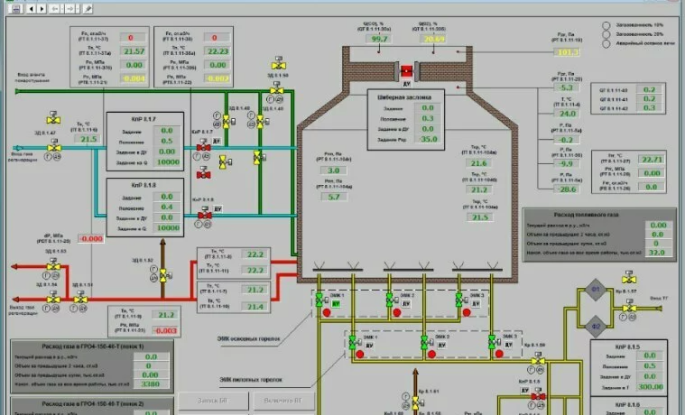Click the first ЭМК 1 burner valve
Viewport: 685px width, 415px height.
click(x=319, y=300)
